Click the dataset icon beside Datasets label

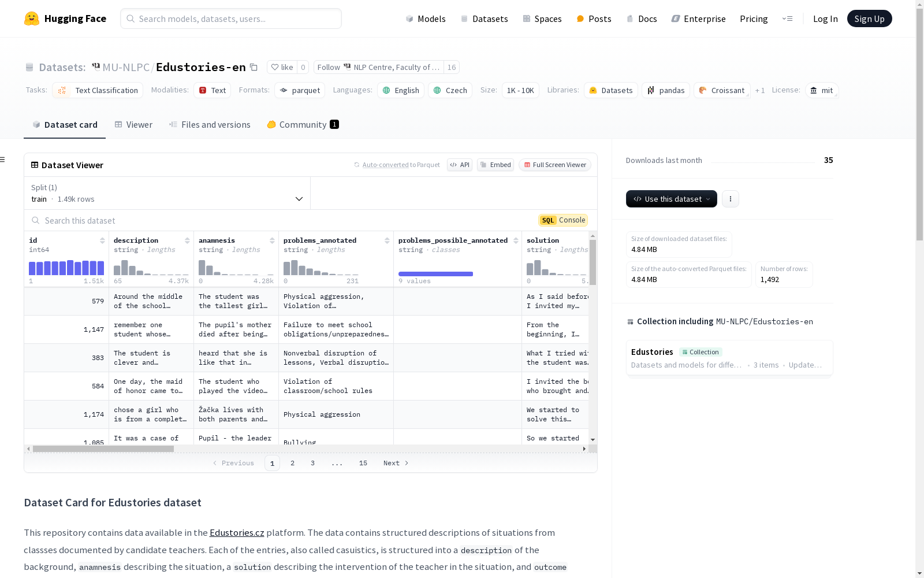click(x=29, y=67)
